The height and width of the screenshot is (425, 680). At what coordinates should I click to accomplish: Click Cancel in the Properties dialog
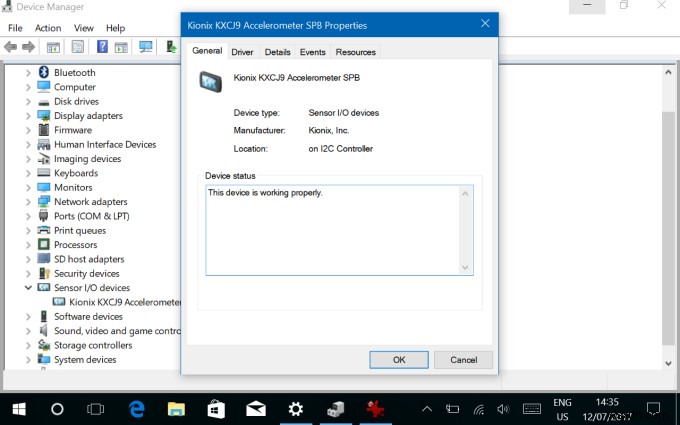click(x=463, y=360)
